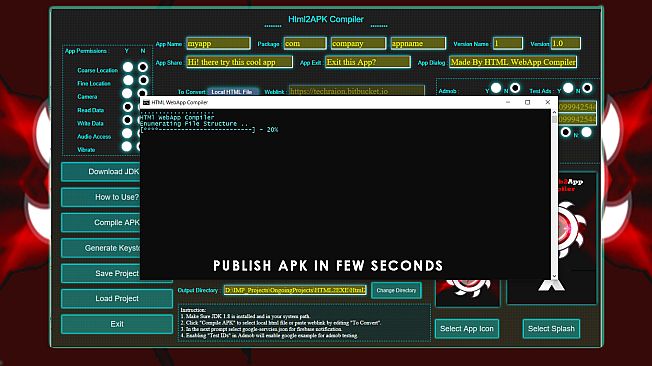Click instruction line 4 about Test IDs
The image size is (652, 366).
click(x=269, y=335)
